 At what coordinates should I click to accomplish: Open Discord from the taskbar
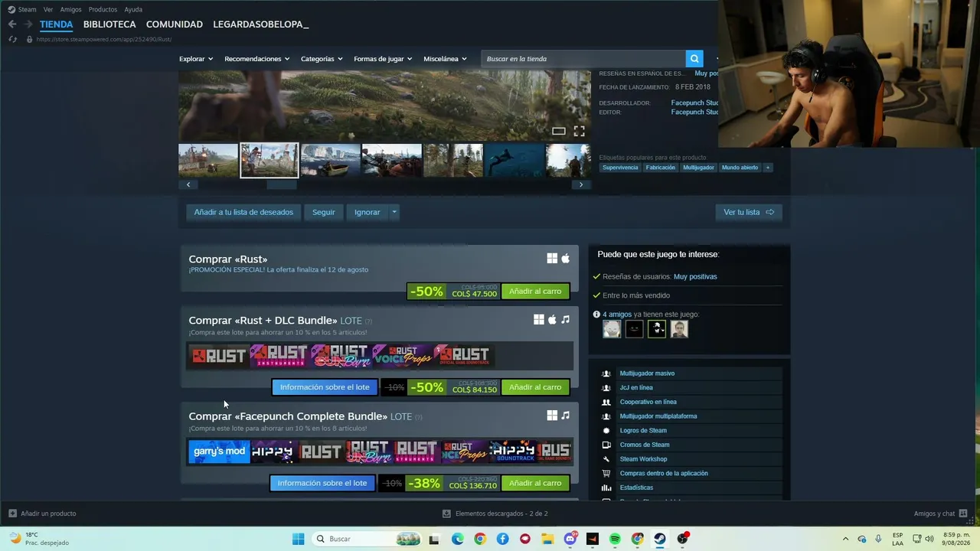570,539
